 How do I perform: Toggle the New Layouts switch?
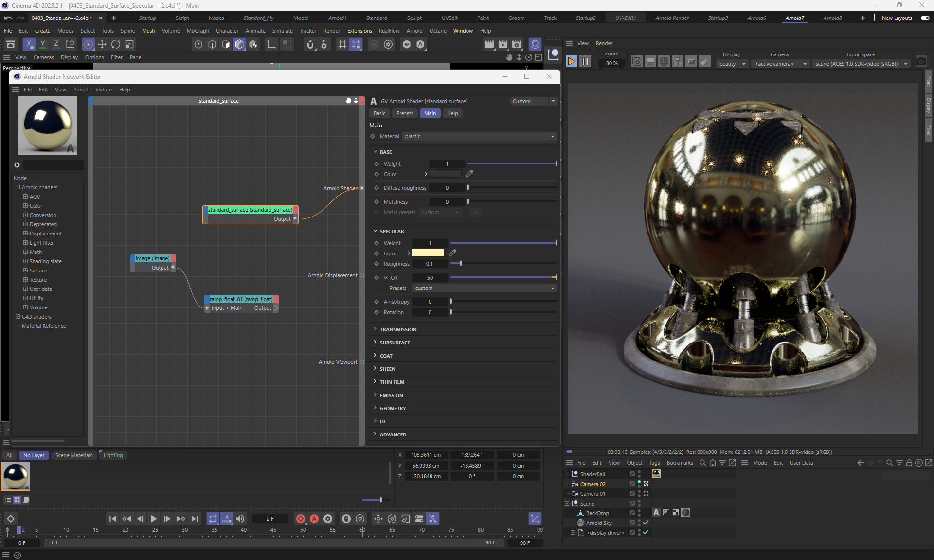(x=925, y=18)
